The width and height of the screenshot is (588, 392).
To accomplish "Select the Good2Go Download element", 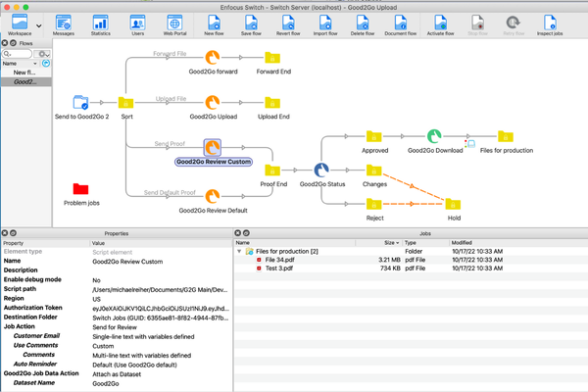I will click(x=434, y=136).
